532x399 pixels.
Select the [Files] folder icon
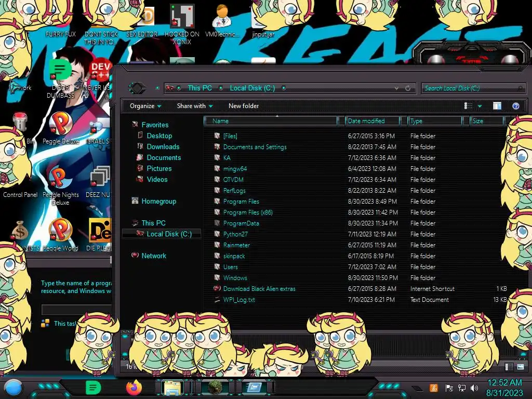(x=217, y=136)
